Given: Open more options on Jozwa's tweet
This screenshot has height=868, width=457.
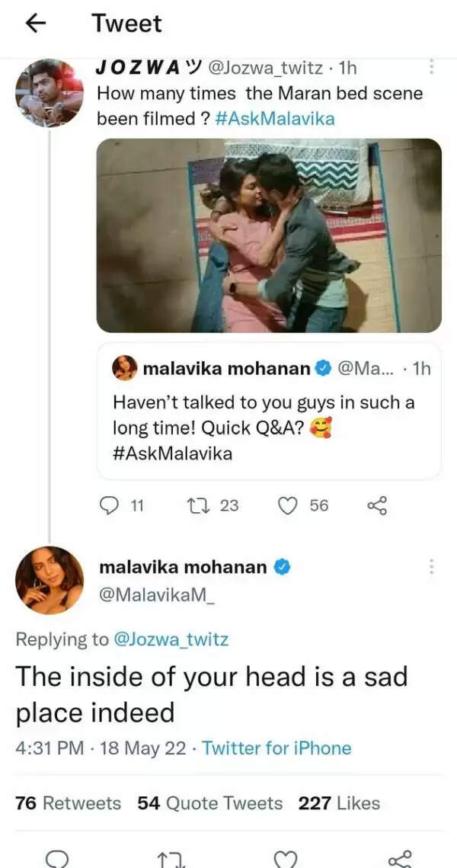Looking at the screenshot, I should coord(431,67).
